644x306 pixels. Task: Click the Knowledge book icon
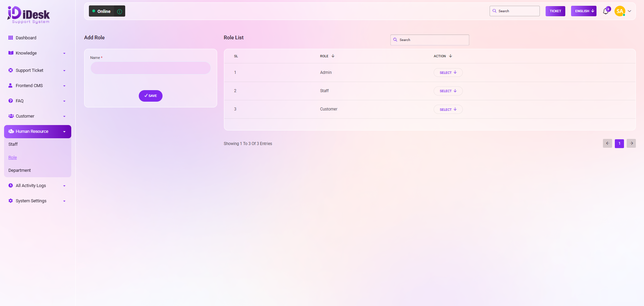tap(11, 53)
